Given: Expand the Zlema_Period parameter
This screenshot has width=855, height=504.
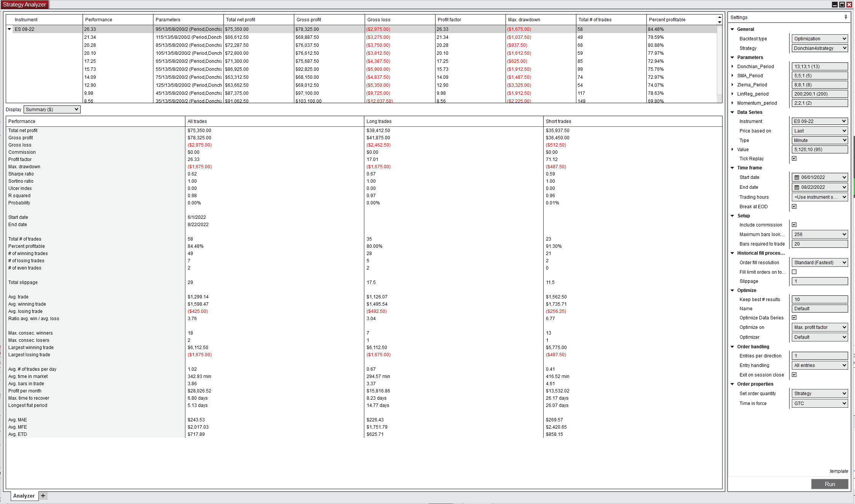Looking at the screenshot, I should click(732, 85).
